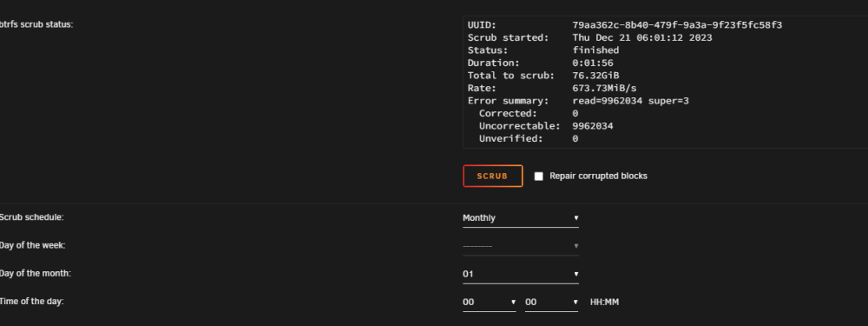Screen dimensions: 868x326
Task: Click the btrfs scrub status label
Action: 36,24
